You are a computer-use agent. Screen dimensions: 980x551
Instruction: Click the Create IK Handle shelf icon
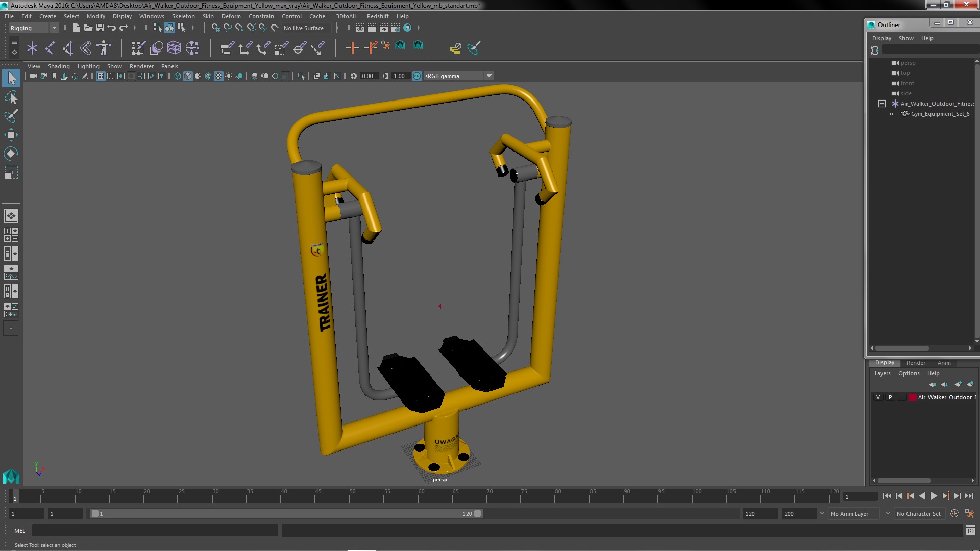pos(68,48)
